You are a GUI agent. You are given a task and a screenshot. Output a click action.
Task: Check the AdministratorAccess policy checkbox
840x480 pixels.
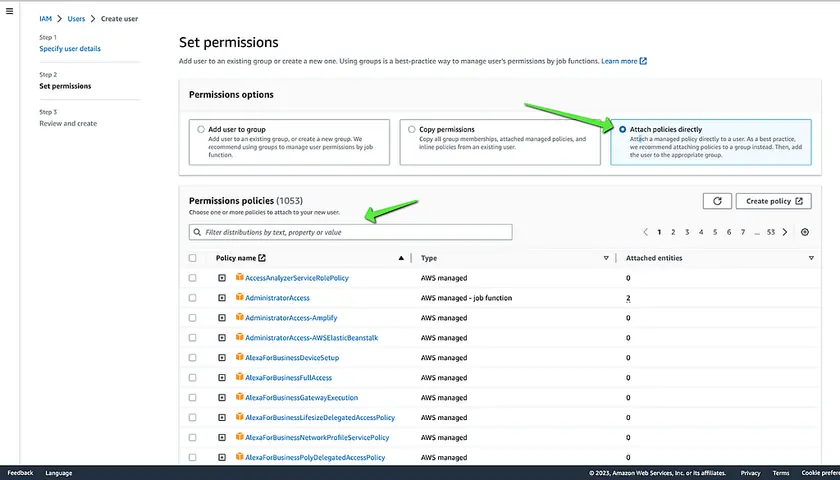pos(192,298)
